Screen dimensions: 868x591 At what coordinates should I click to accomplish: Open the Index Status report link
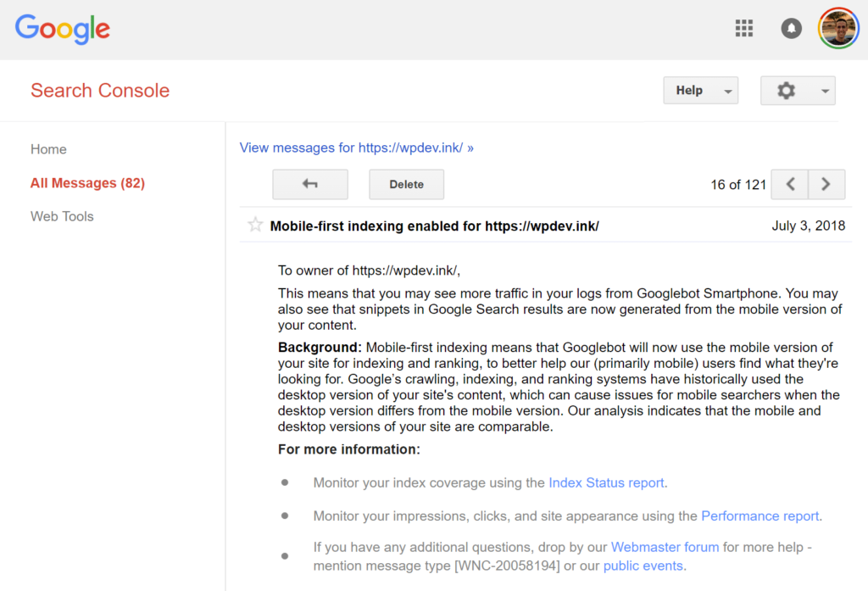(x=606, y=482)
